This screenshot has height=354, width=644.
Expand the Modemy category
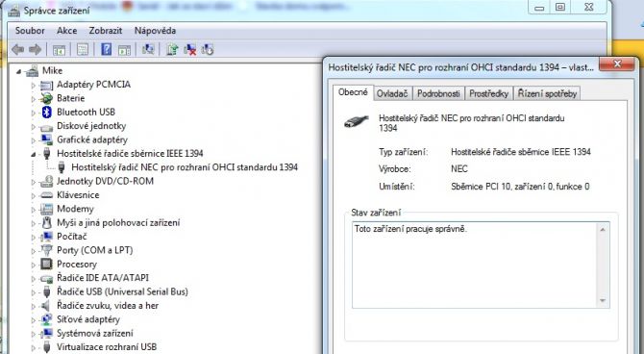[34, 210]
